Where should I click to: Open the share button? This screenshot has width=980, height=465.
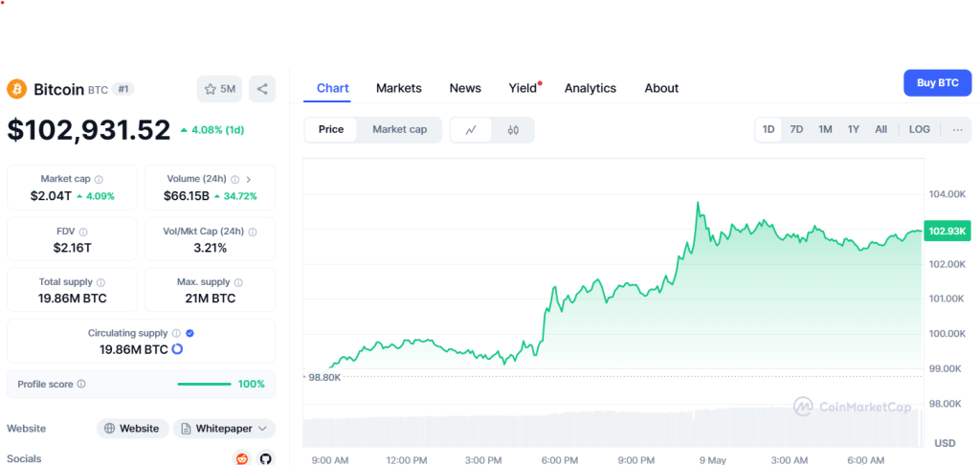(x=262, y=89)
